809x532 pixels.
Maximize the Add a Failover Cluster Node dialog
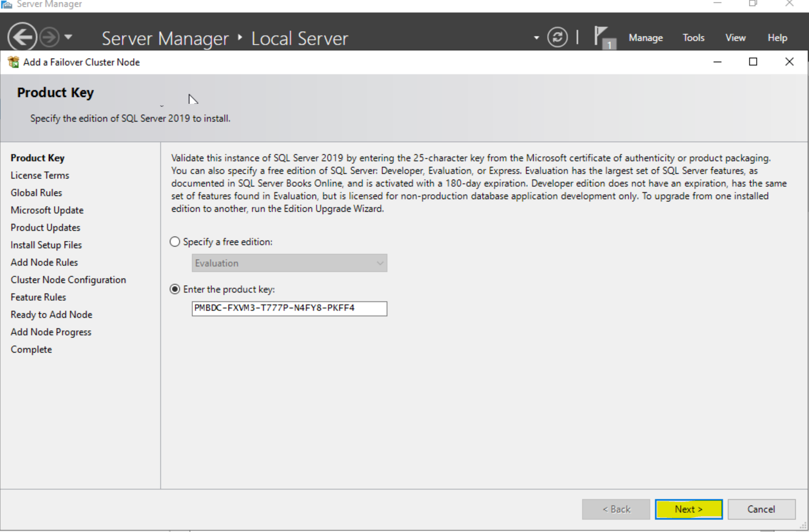pyautogui.click(x=753, y=62)
